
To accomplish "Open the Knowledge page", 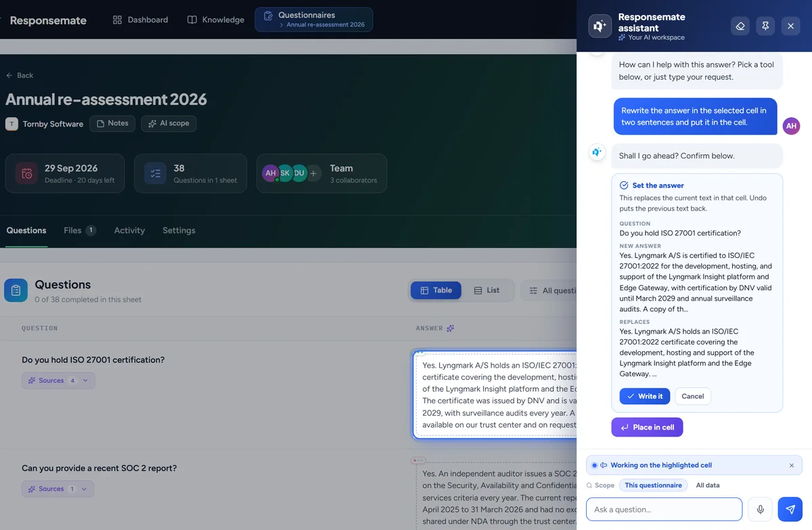I will click(216, 20).
